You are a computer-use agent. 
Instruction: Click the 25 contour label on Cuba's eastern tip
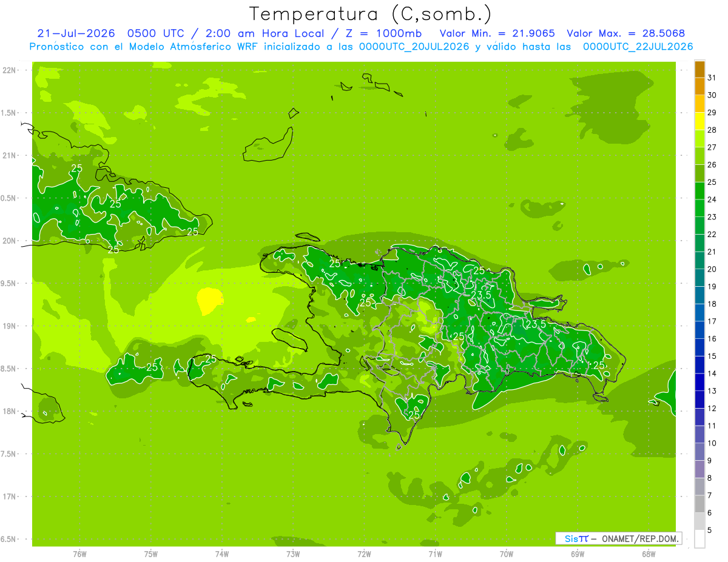pyautogui.click(x=192, y=232)
